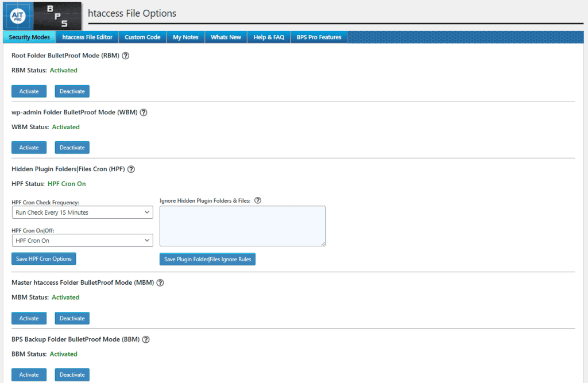588x383 pixels.
Task: Switch to the Security Modes tab
Action: 29,37
